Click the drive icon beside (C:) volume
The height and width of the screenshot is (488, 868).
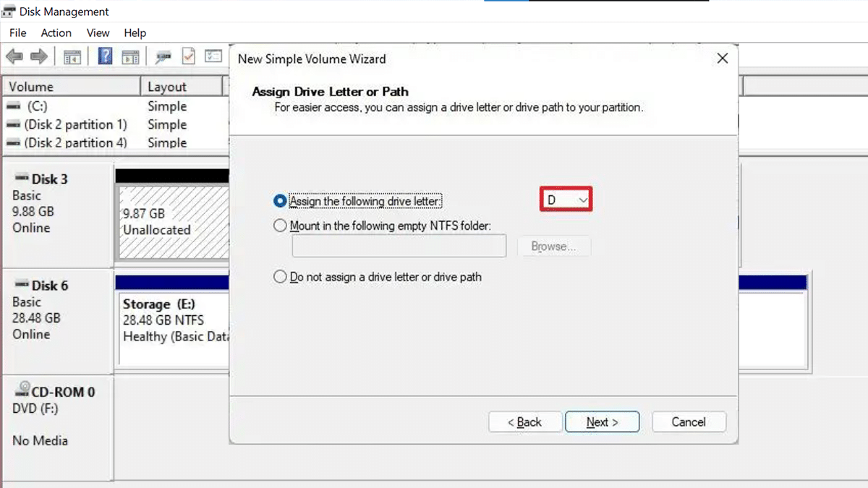[14, 106]
